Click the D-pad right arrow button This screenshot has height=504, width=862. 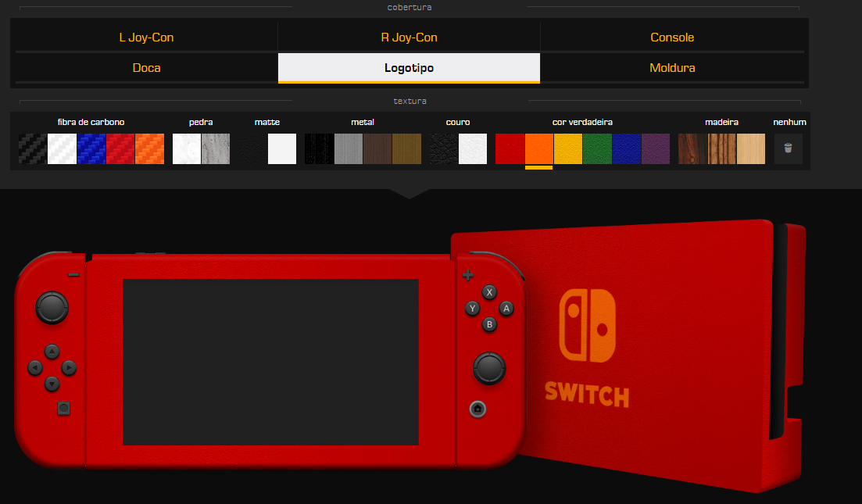click(69, 367)
